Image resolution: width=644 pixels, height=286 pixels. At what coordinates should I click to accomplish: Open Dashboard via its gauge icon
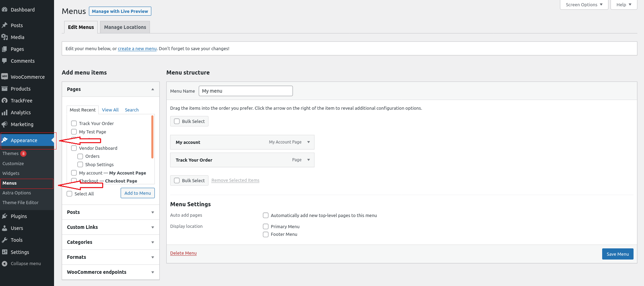pyautogui.click(x=5, y=10)
